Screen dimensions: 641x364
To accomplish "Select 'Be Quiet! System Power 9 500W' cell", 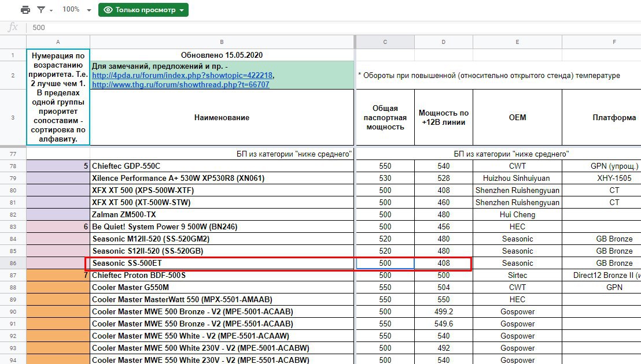I will coord(222,227).
